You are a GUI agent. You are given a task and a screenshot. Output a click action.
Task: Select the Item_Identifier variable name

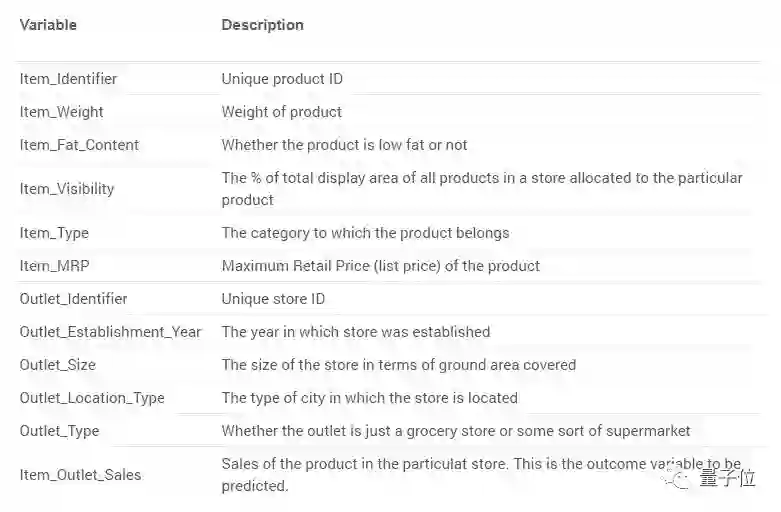(x=68, y=78)
